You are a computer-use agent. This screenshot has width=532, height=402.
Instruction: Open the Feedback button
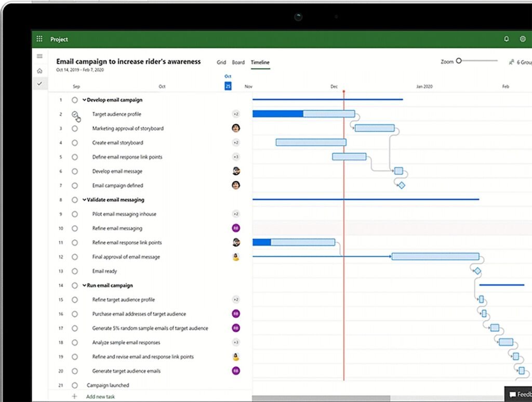pos(520,394)
